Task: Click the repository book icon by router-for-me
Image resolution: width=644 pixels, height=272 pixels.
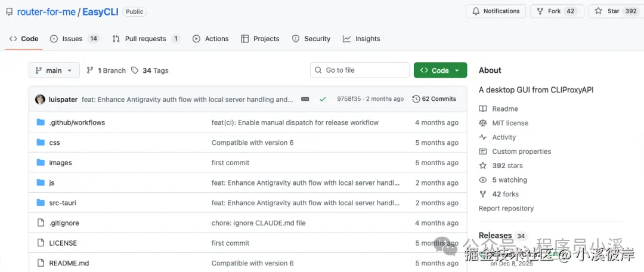Action: [x=10, y=11]
